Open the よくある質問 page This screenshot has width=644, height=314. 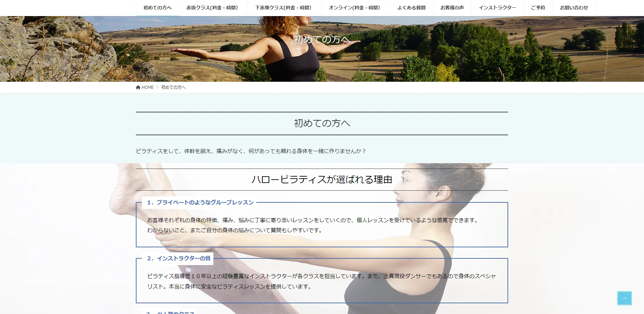click(411, 8)
